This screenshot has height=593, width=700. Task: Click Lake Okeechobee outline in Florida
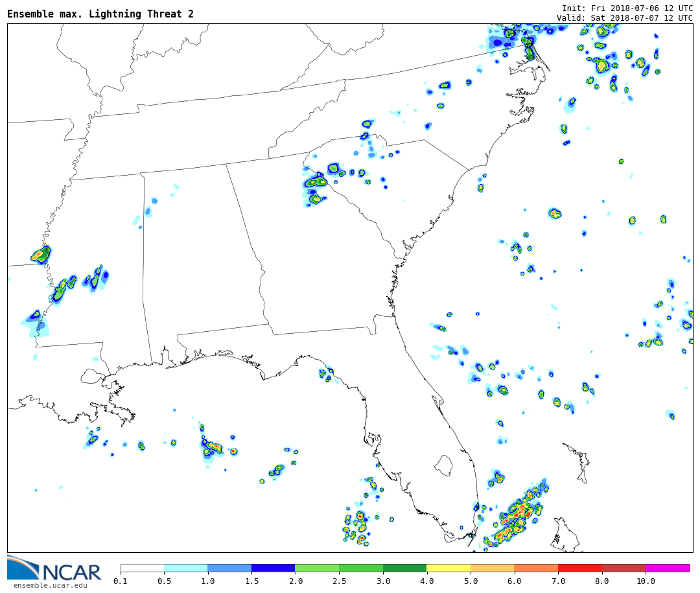tap(444, 465)
